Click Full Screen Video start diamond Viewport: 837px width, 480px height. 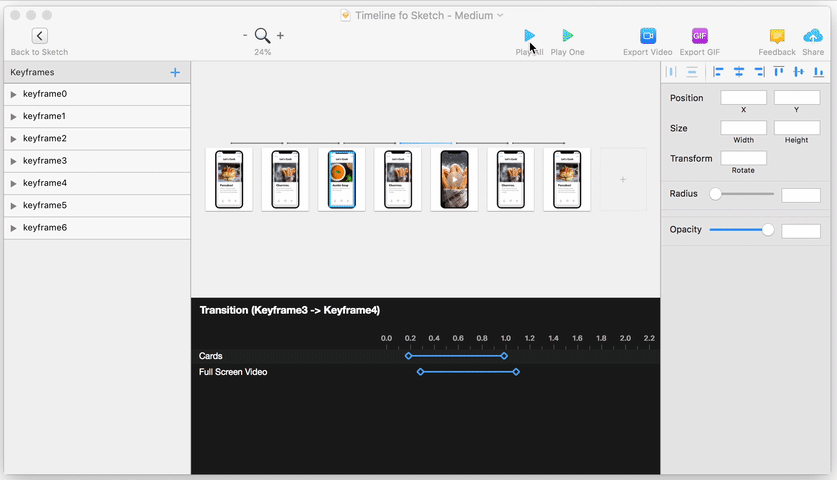tap(420, 372)
